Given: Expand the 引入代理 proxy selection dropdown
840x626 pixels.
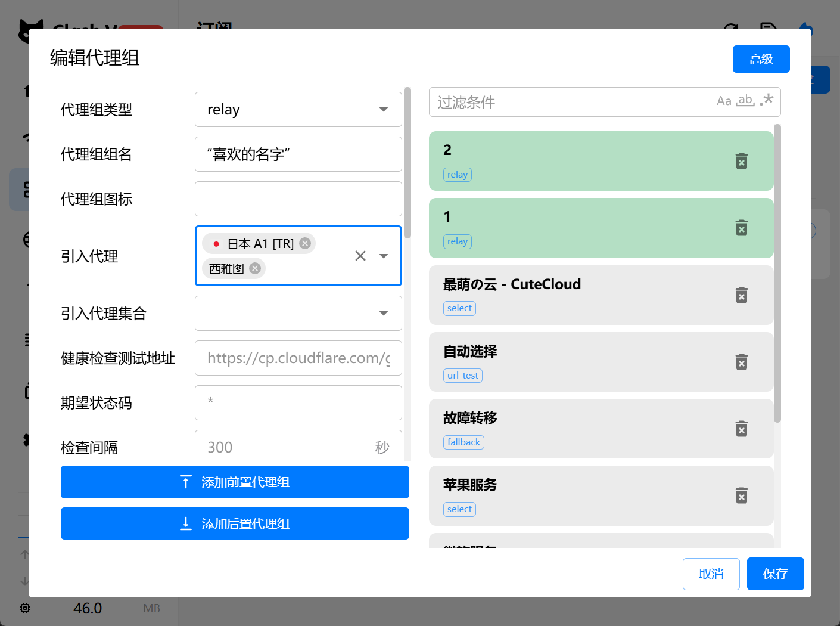Looking at the screenshot, I should [x=383, y=255].
